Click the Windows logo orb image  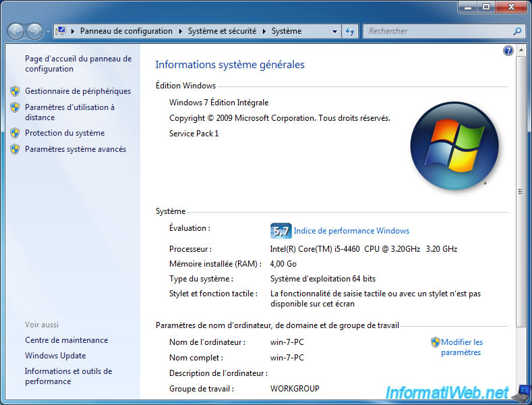click(x=454, y=146)
